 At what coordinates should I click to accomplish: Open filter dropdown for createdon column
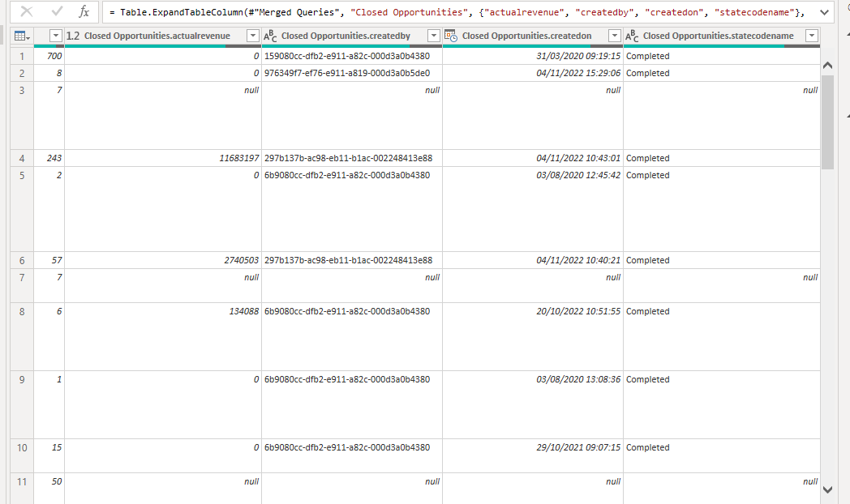[x=614, y=36]
